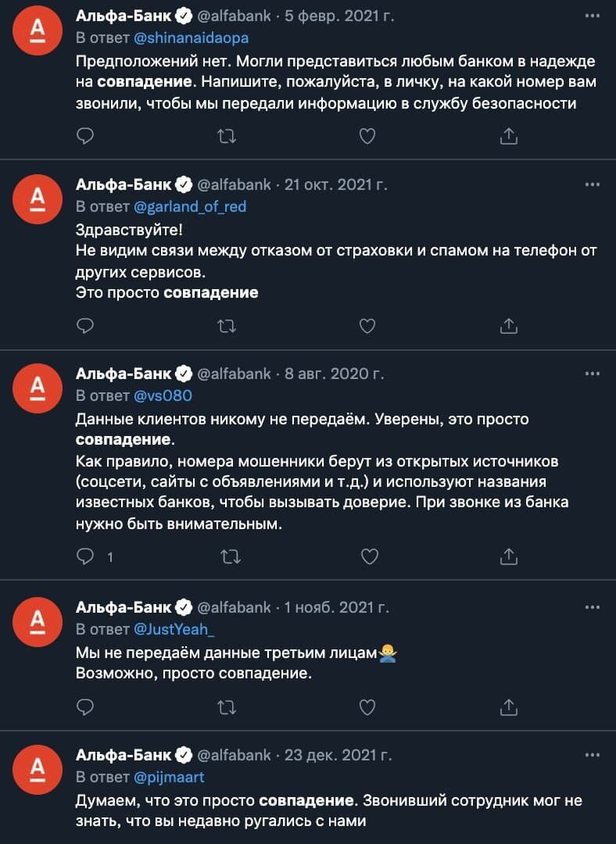
Task: Reply to the tweet dated 21 окт. 2021
Action: pyautogui.click(x=84, y=324)
